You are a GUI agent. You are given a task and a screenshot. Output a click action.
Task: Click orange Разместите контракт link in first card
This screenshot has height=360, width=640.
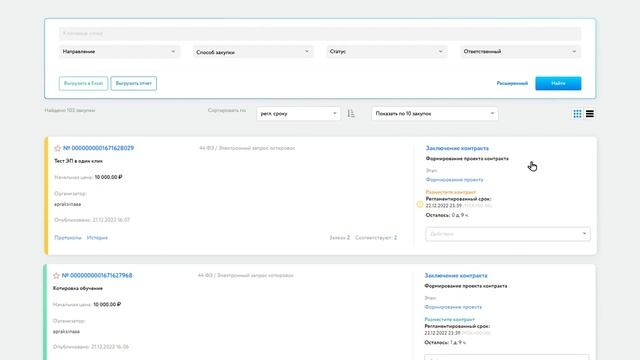click(x=451, y=192)
